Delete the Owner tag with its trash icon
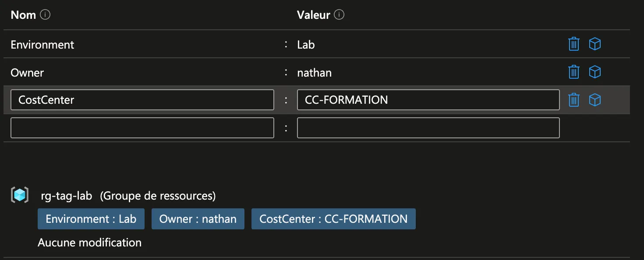The image size is (644, 260). [x=573, y=72]
